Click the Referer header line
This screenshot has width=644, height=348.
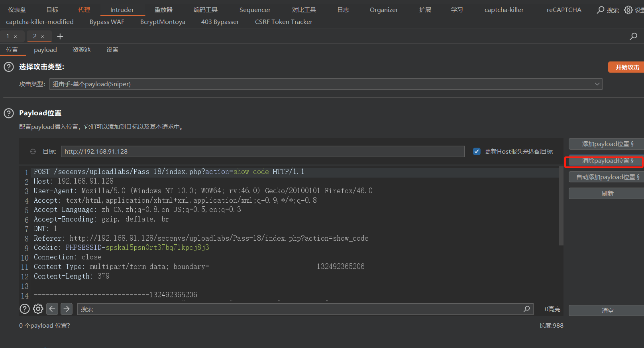(201, 238)
